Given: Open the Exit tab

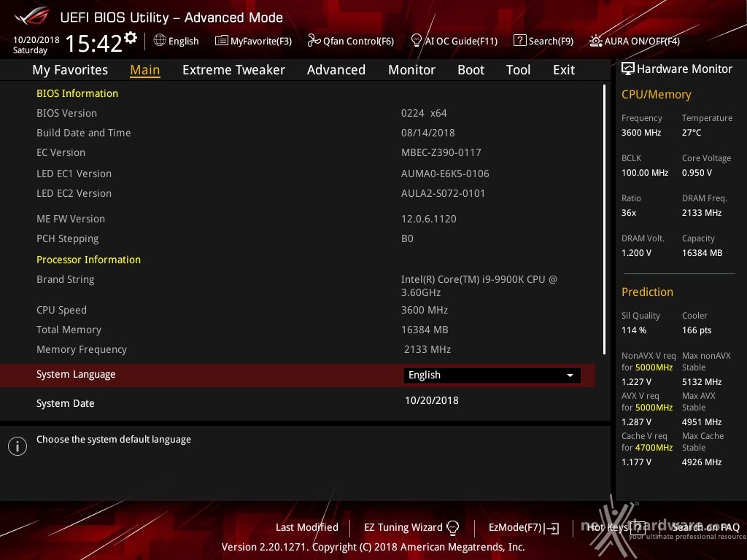Looking at the screenshot, I should coord(564,70).
